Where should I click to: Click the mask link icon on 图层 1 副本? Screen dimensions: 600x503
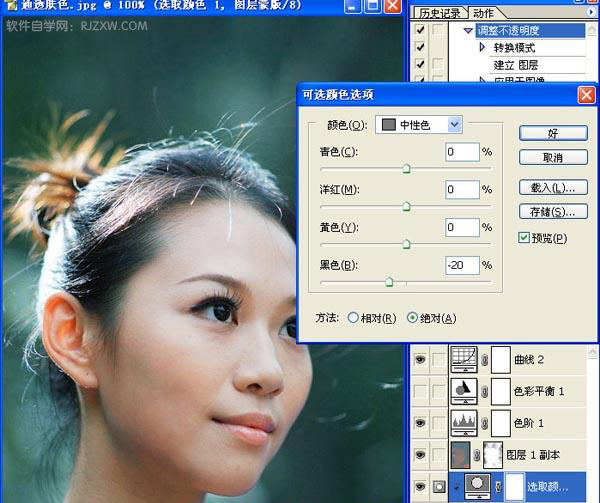coord(477,455)
